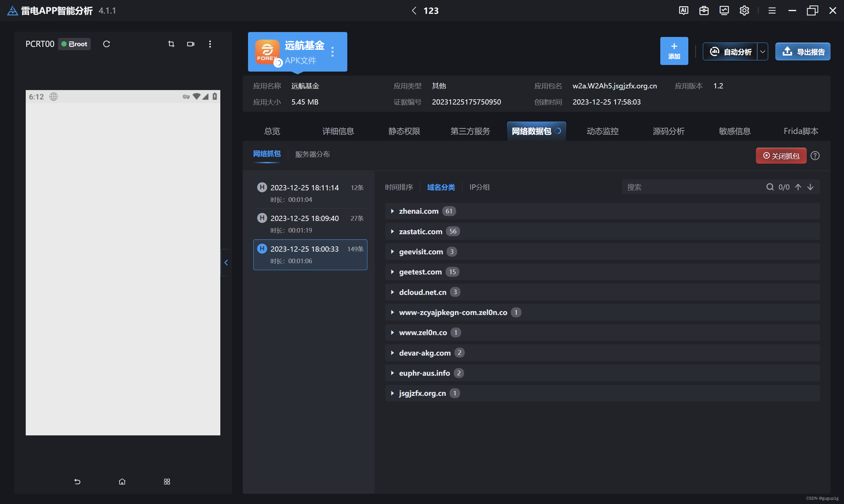Open the settings gear icon
Screen dimensions: 844x504
[744, 11]
